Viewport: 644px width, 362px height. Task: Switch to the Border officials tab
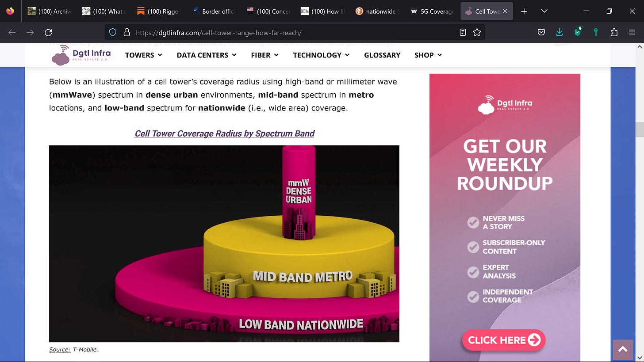pyautogui.click(x=214, y=11)
